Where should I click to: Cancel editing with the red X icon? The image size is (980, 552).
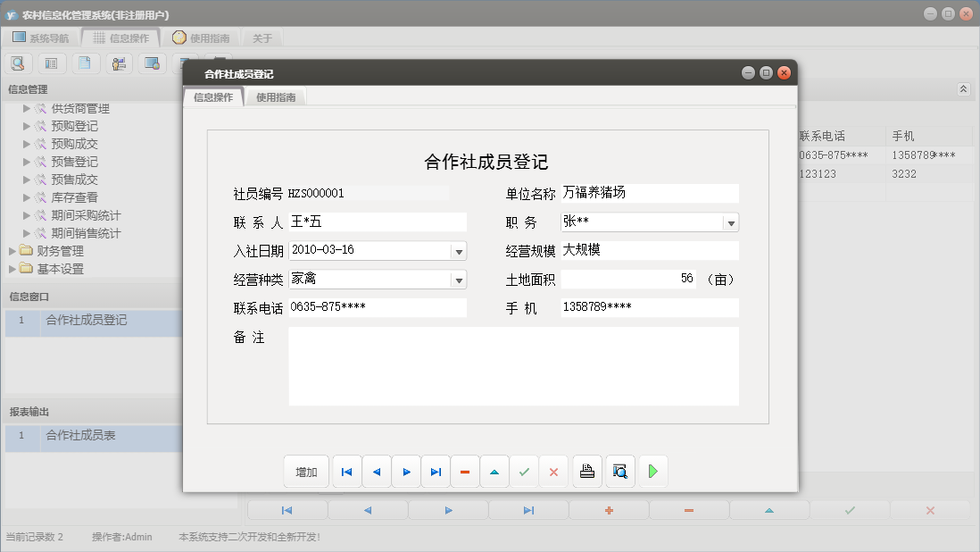pyautogui.click(x=553, y=471)
